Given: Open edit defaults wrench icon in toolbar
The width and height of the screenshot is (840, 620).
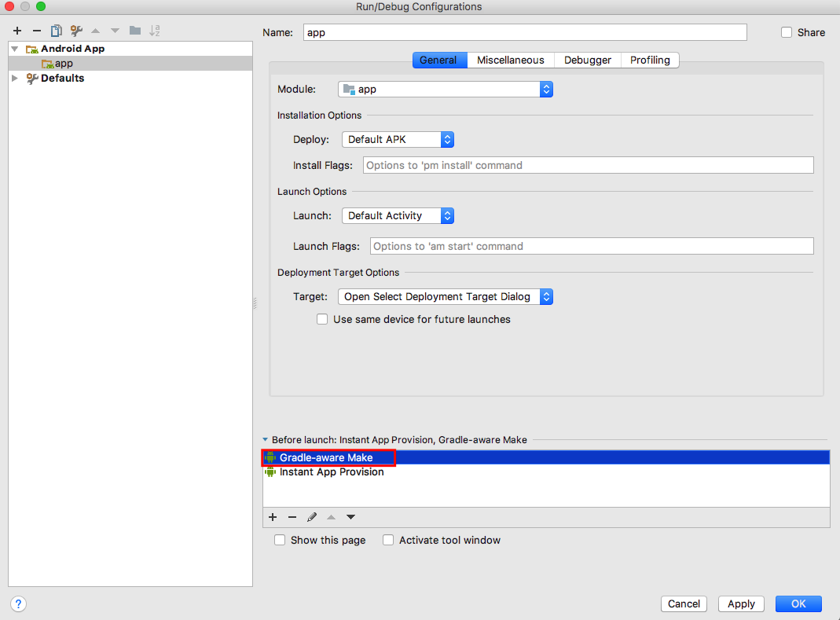Looking at the screenshot, I should click(76, 31).
